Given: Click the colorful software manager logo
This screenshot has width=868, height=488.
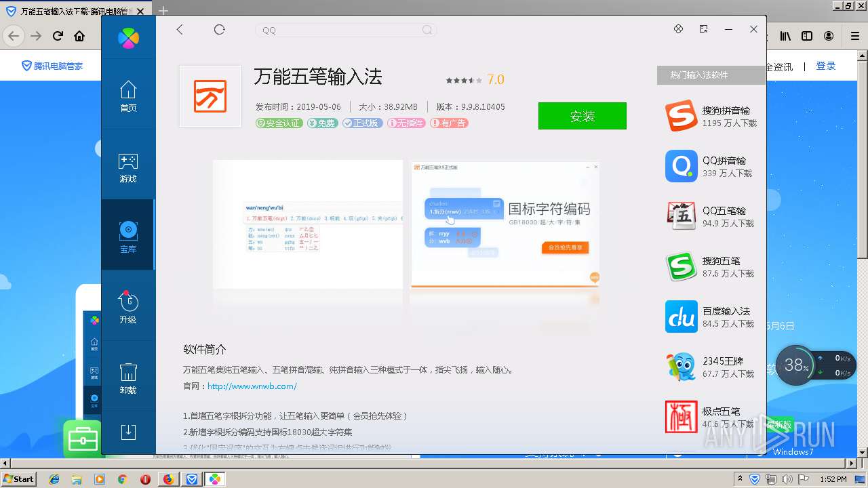Looking at the screenshot, I should 128,38.
